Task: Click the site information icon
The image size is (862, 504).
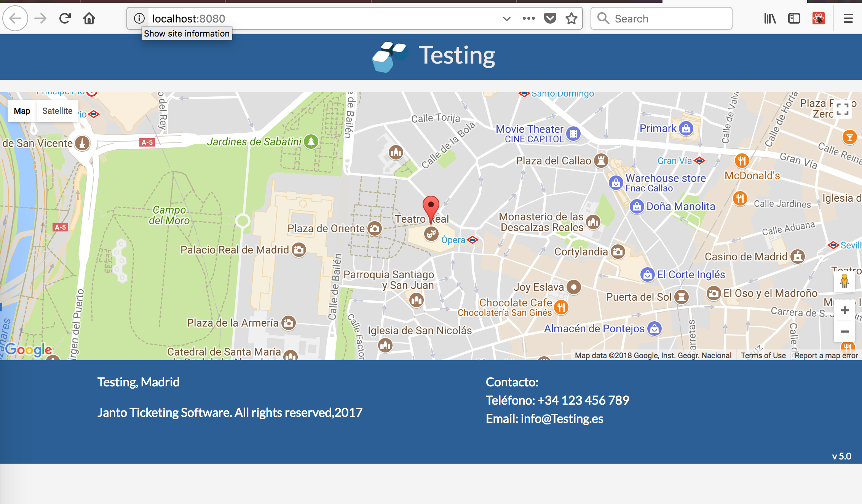Action: 139,18
